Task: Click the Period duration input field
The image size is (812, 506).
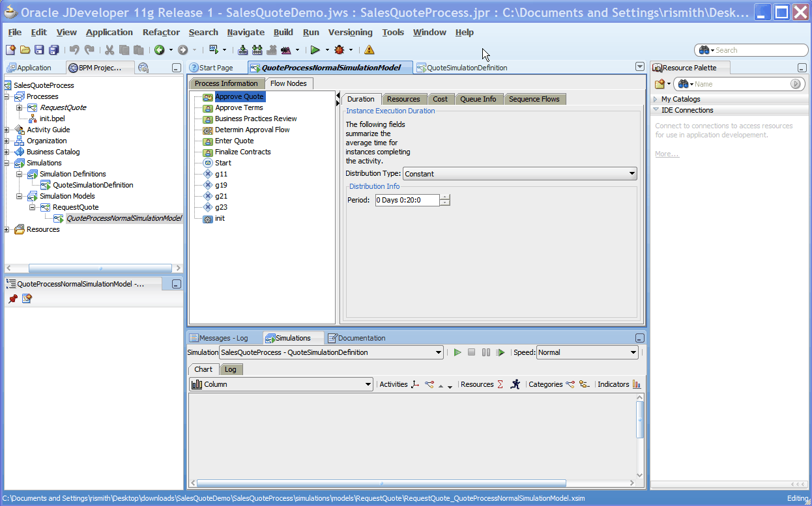Action: click(407, 200)
